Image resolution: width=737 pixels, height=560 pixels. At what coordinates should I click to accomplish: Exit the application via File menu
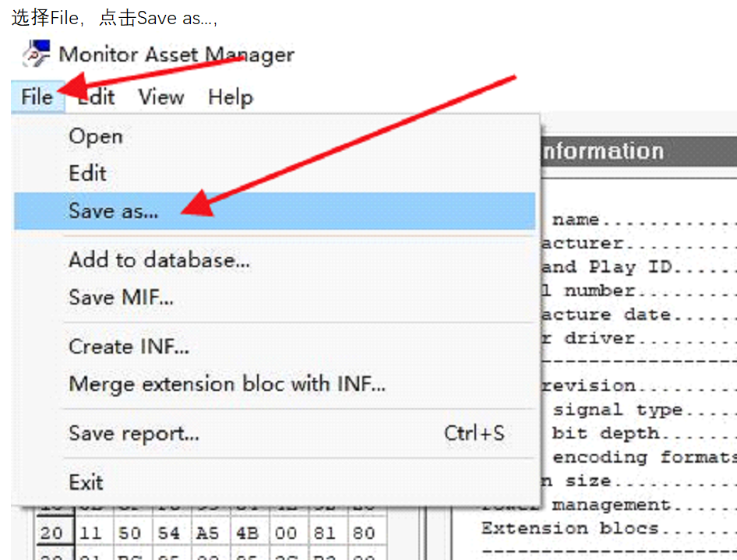tap(86, 482)
